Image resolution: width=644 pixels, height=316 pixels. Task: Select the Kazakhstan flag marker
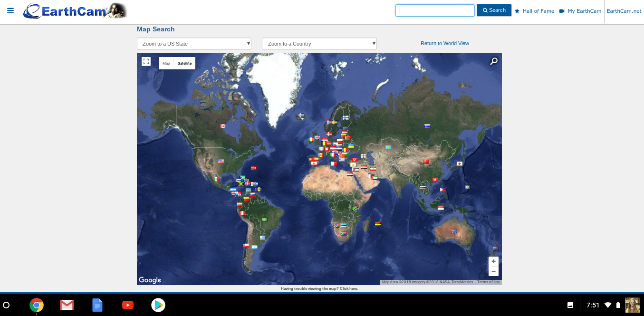pyautogui.click(x=388, y=147)
